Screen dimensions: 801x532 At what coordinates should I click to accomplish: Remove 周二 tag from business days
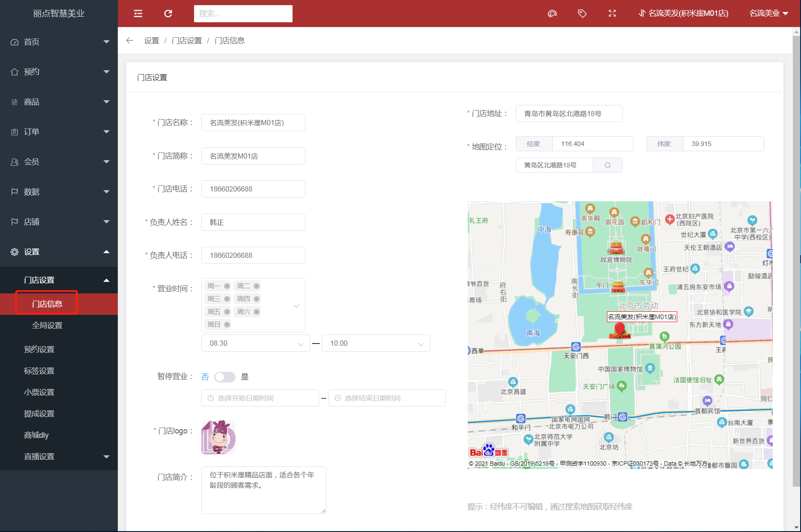[x=256, y=286]
